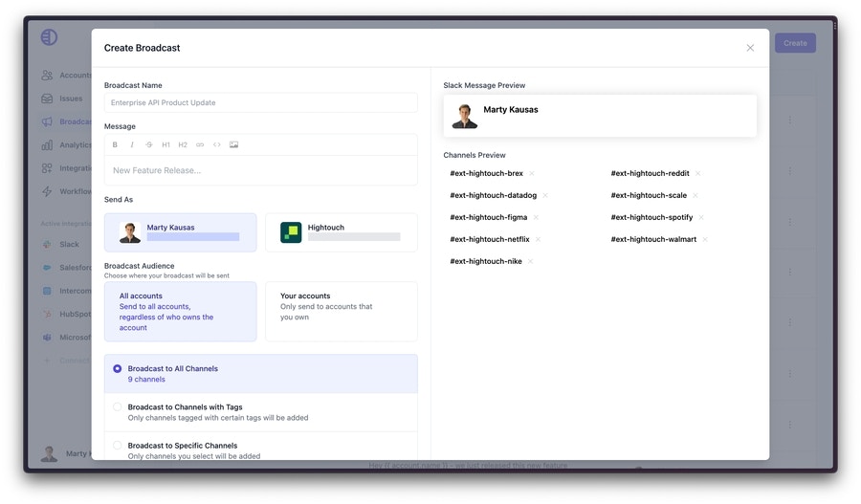
Task: Insert image via message toolbar icon
Action: (x=234, y=145)
